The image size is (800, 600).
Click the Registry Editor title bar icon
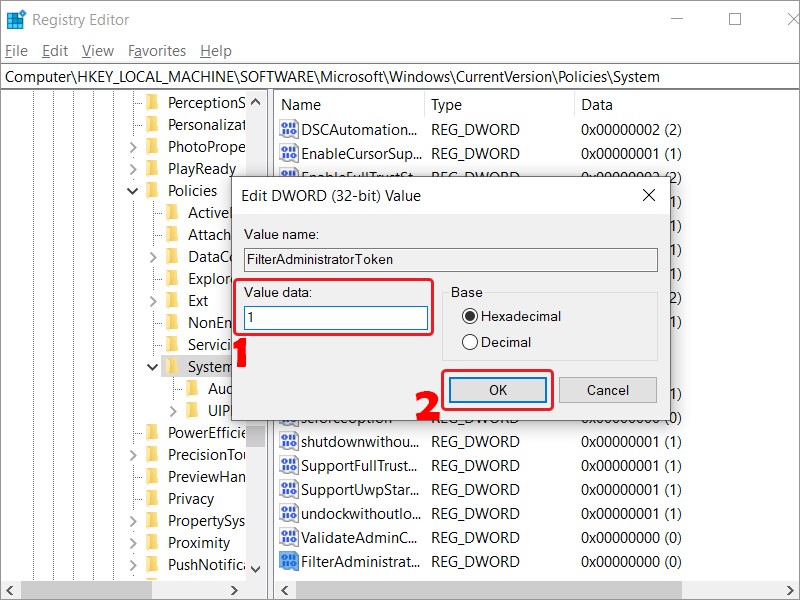click(x=16, y=19)
